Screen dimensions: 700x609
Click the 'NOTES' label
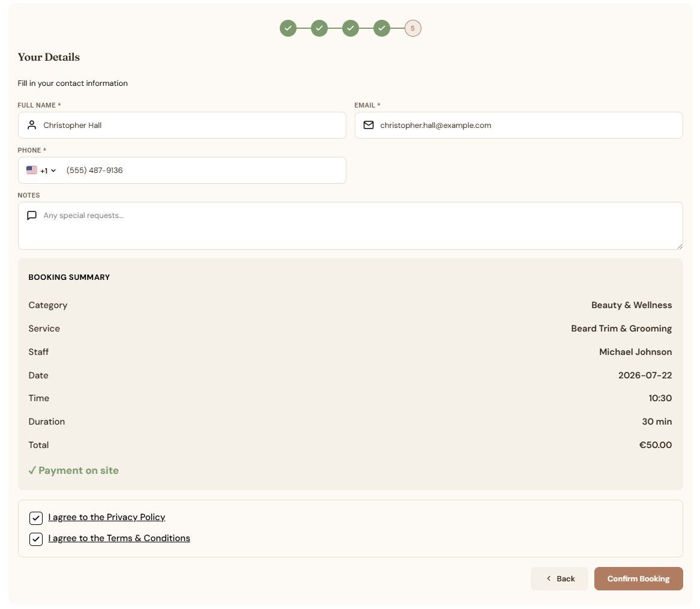point(29,196)
